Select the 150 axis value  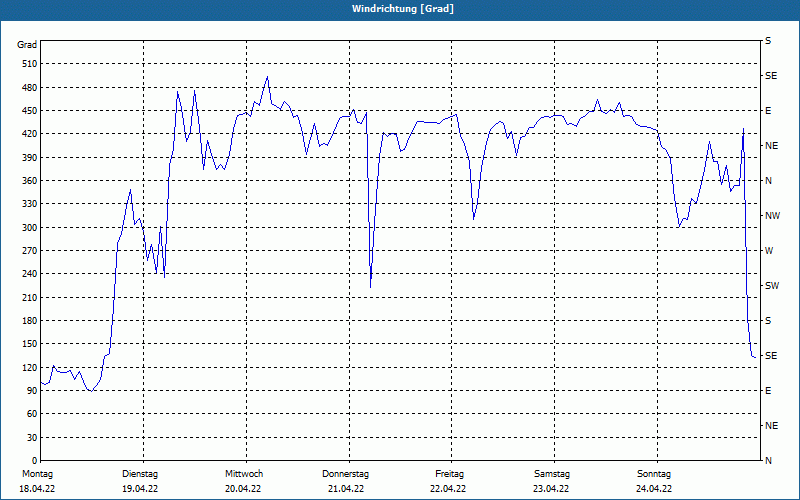click(x=30, y=344)
